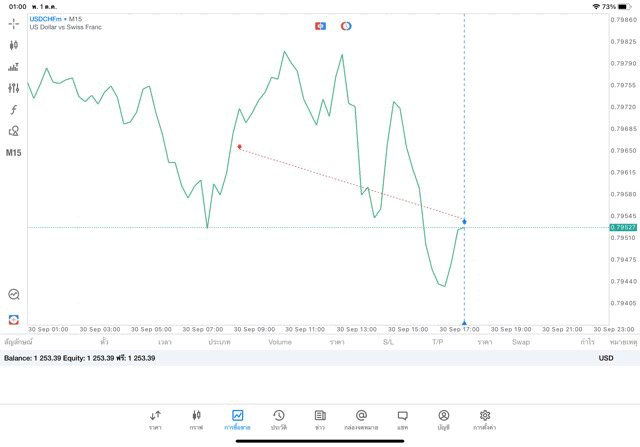The image size is (640, 447).
Task: Tap the red-blue circle icon above chart
Action: (346, 26)
